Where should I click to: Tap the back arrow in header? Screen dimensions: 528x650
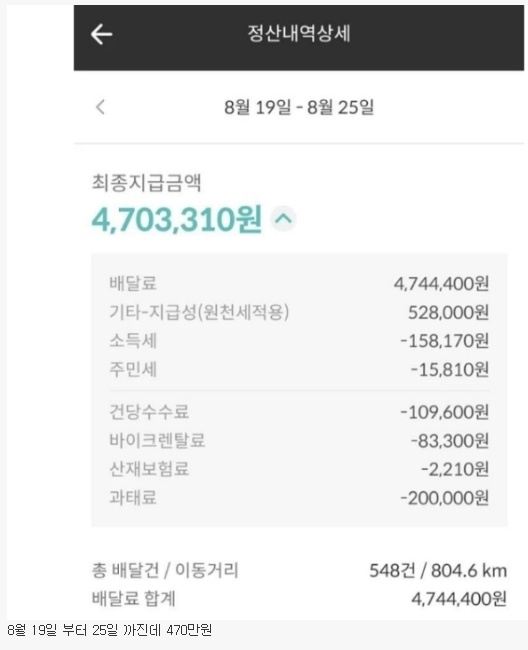(102, 34)
